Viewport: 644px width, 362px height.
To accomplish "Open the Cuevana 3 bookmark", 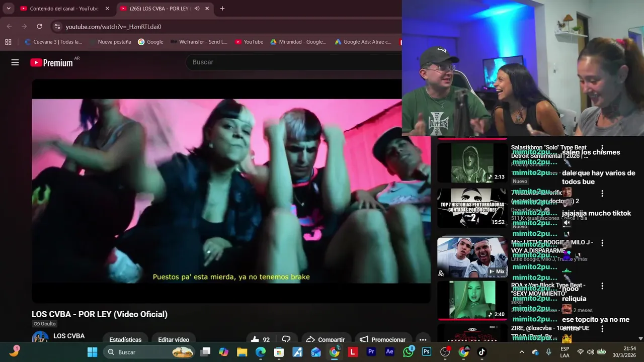I will [x=53, y=42].
